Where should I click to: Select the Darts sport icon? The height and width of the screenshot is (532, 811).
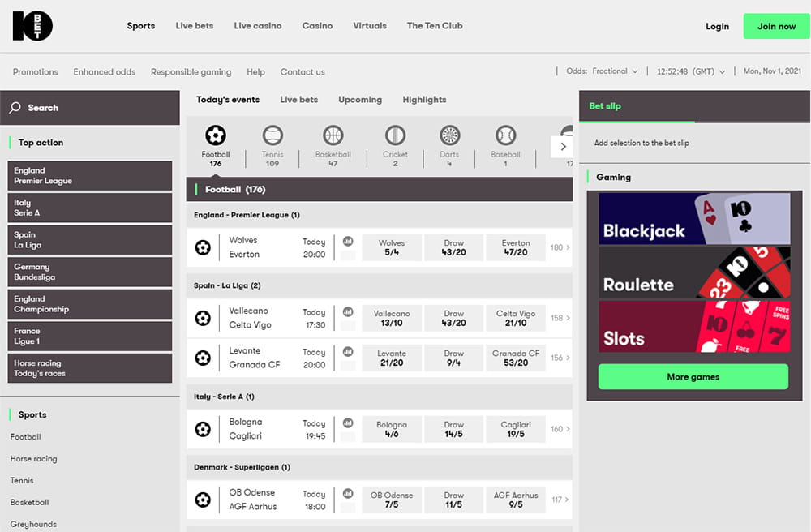point(449,135)
